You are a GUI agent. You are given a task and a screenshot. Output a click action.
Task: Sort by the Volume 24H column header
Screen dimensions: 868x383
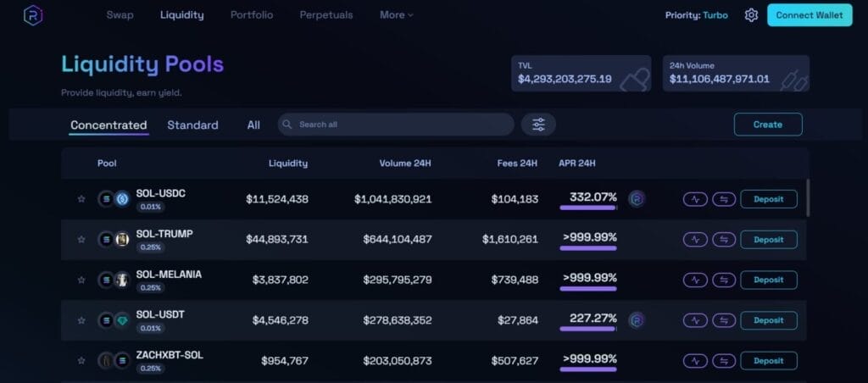tap(405, 164)
